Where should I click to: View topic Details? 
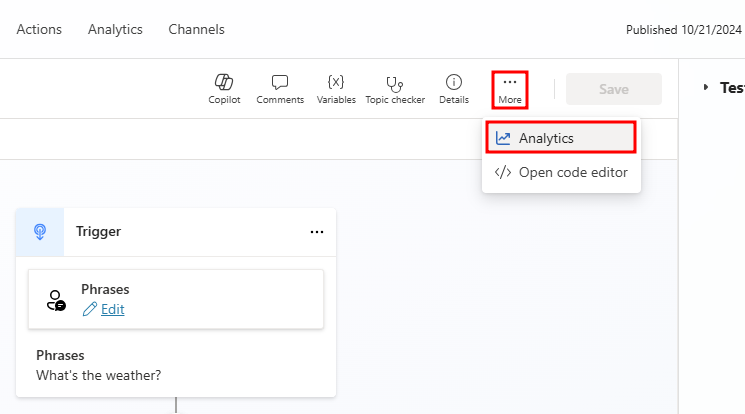click(454, 89)
